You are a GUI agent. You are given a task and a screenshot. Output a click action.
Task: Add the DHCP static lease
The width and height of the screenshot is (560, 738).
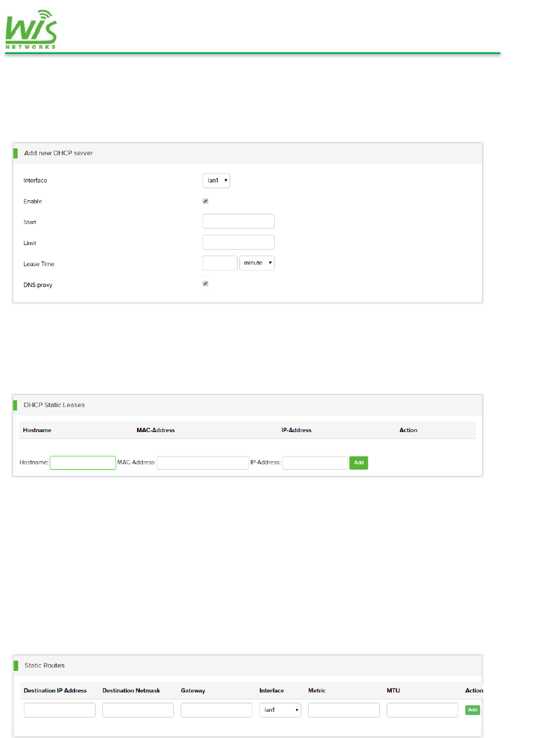coord(359,462)
